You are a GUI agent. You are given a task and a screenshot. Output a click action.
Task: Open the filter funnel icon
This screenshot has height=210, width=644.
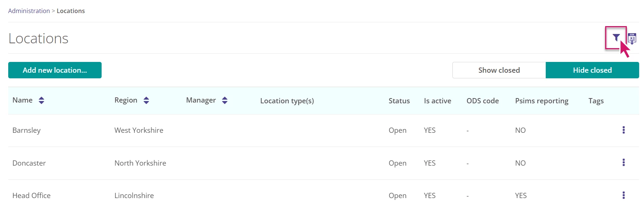click(x=616, y=37)
